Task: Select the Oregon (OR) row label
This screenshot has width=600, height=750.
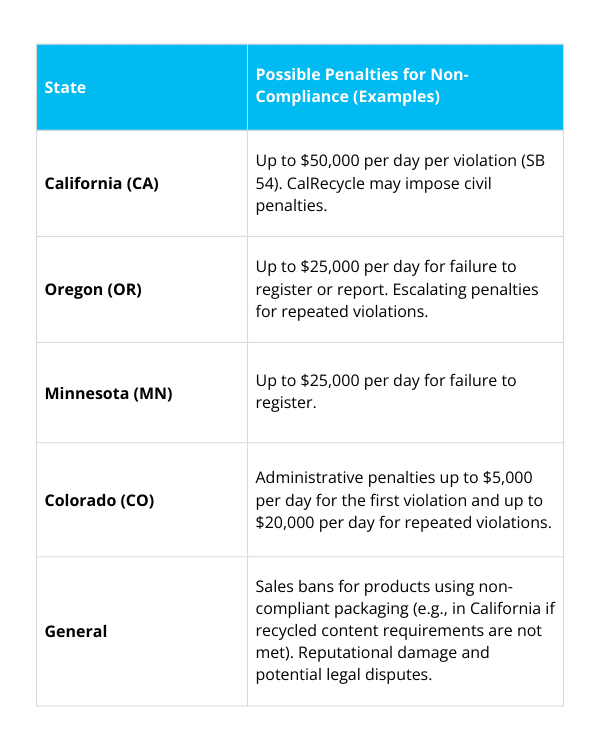Action: (x=93, y=290)
